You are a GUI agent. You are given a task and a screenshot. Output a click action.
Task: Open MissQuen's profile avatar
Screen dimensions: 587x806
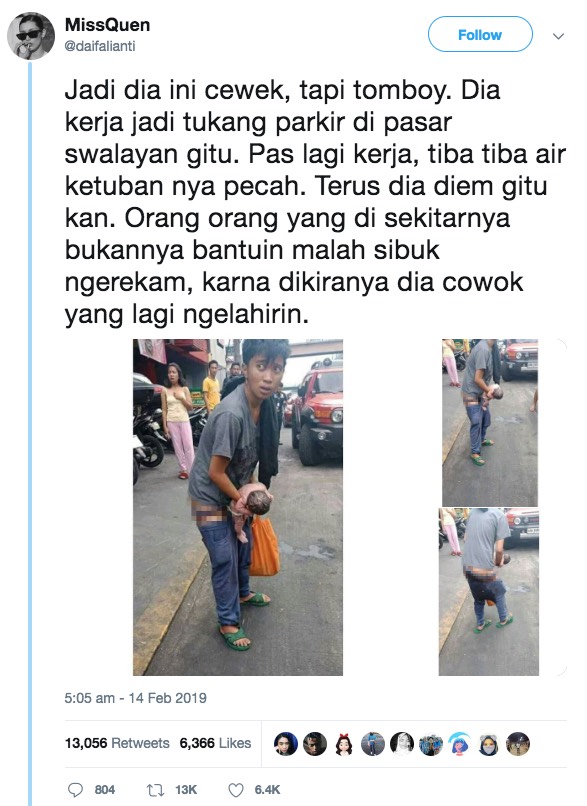point(31,36)
